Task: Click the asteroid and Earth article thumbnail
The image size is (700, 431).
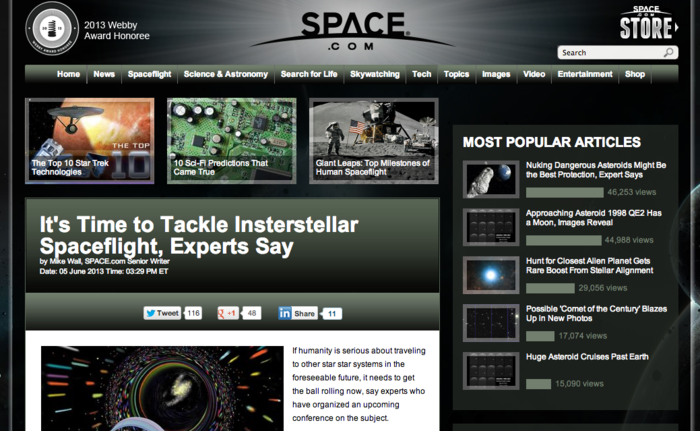Action: pos(491,179)
